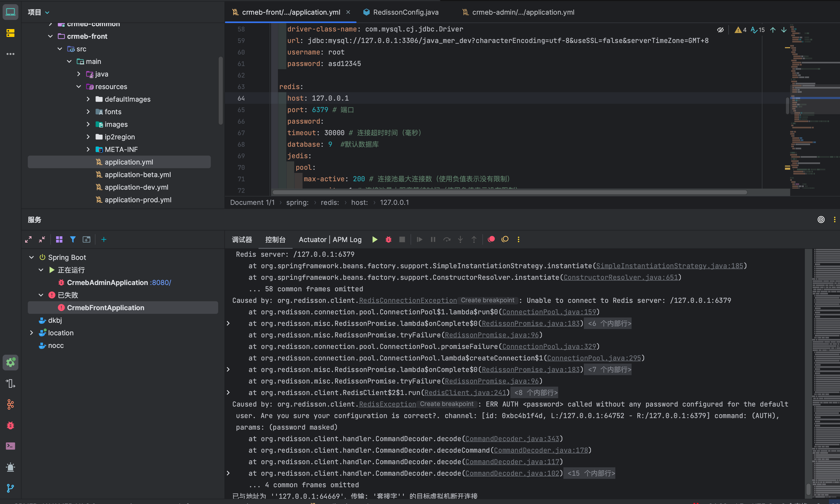Collapse the Spring Boot services node
This screenshot has height=504, width=840.
[32, 257]
